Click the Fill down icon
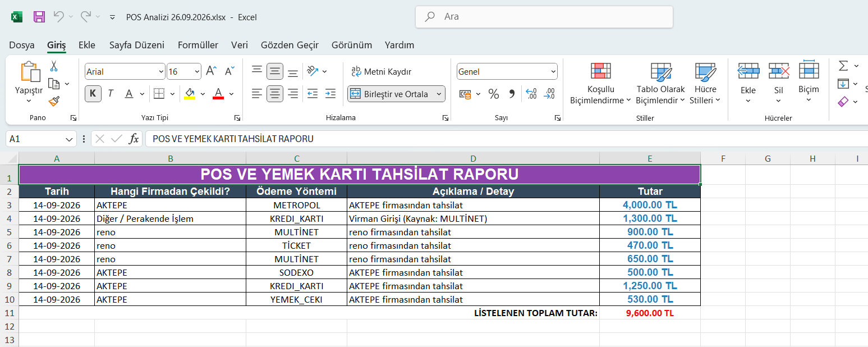Screen dimensions: 868x347 point(843,84)
